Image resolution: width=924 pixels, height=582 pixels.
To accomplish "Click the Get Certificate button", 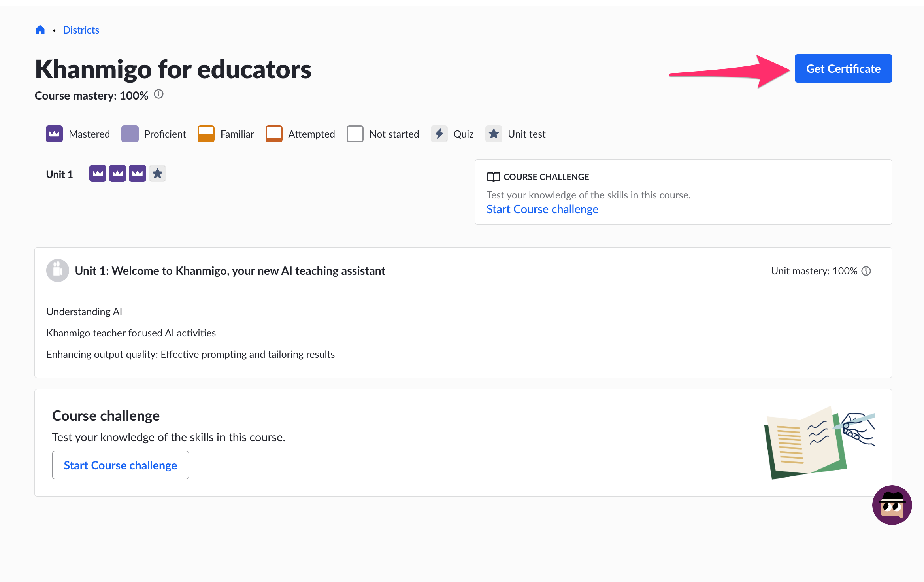I will click(x=843, y=68).
